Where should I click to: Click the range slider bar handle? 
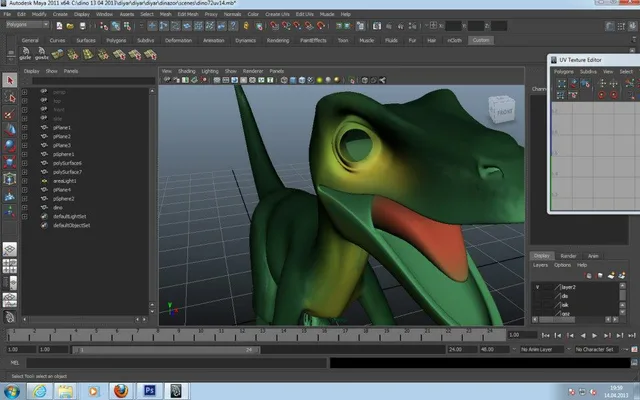click(166, 350)
